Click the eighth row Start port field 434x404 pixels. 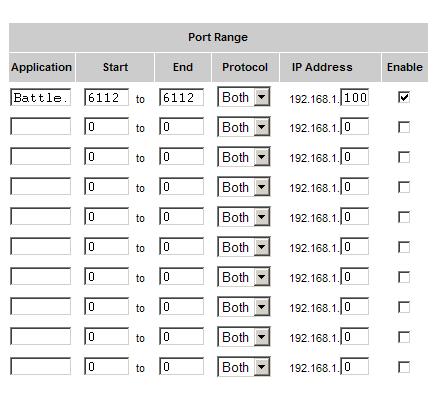(106, 306)
